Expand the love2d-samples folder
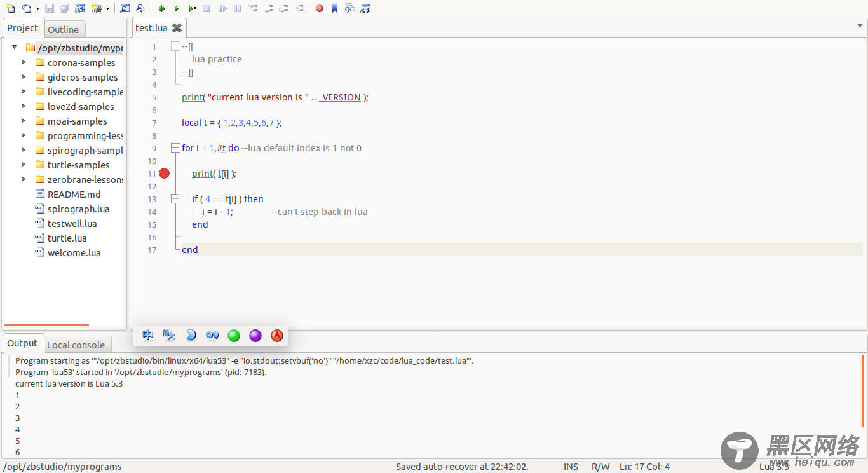Image resolution: width=868 pixels, height=473 pixels. tap(24, 106)
